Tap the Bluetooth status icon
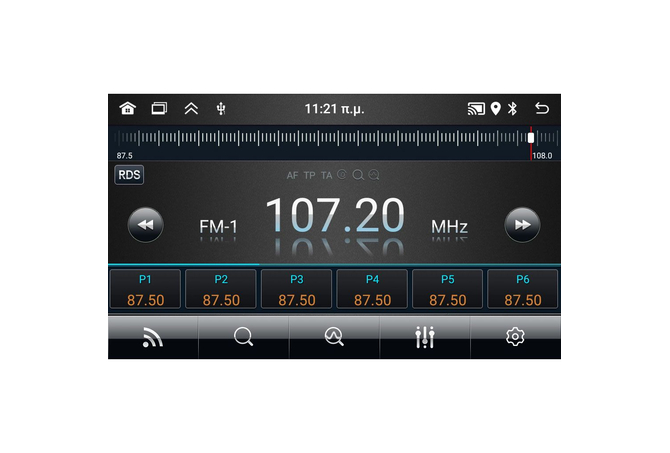The height and width of the screenshot is (453, 670). coord(512,108)
